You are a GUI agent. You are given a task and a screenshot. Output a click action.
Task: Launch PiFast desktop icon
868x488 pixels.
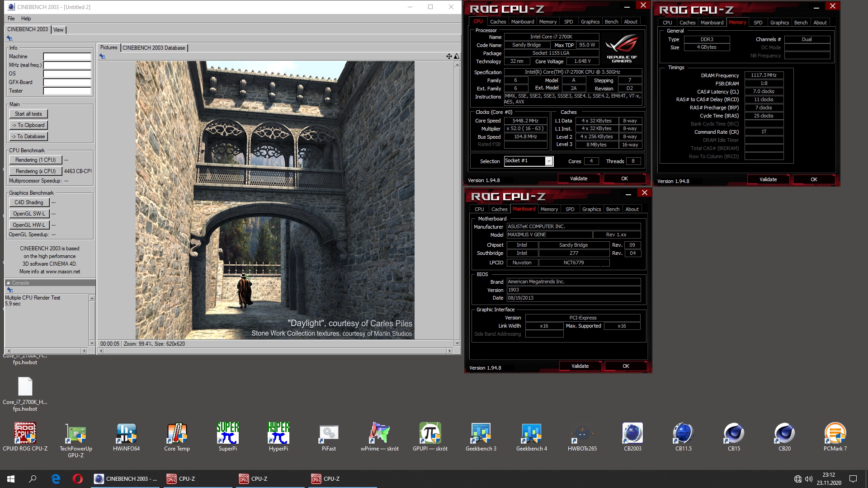(x=329, y=436)
